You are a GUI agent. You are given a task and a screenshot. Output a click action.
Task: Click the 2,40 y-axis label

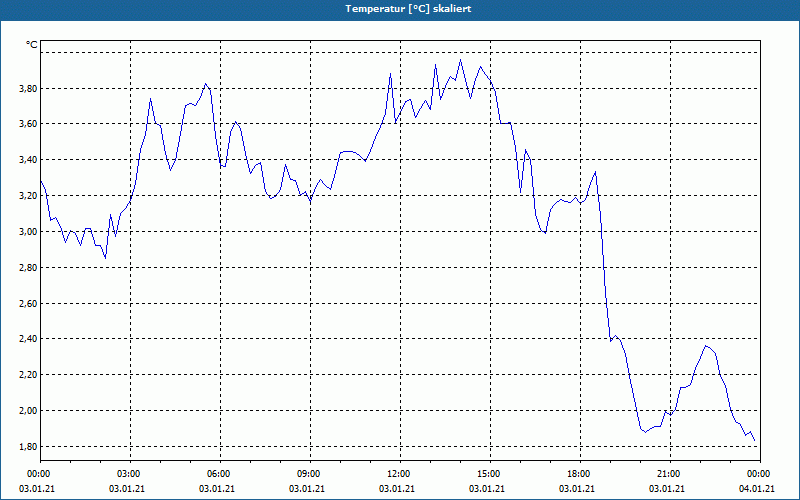pos(29,339)
